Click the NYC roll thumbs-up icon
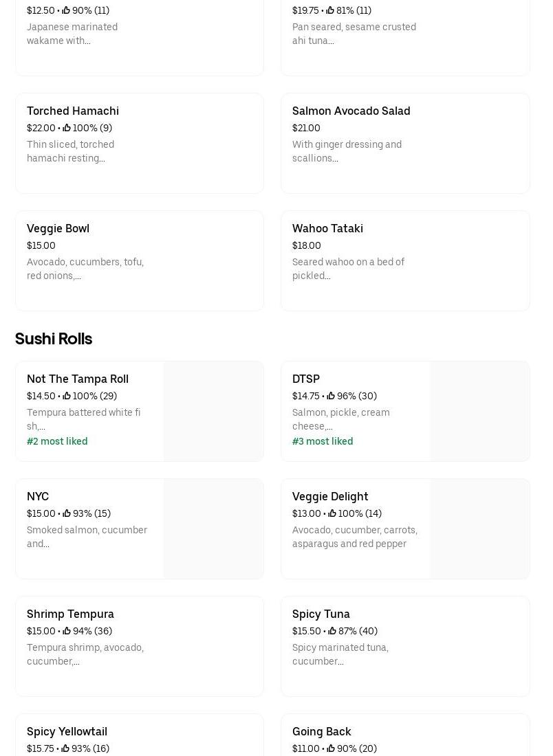The width and height of the screenshot is (553, 756). [67, 513]
